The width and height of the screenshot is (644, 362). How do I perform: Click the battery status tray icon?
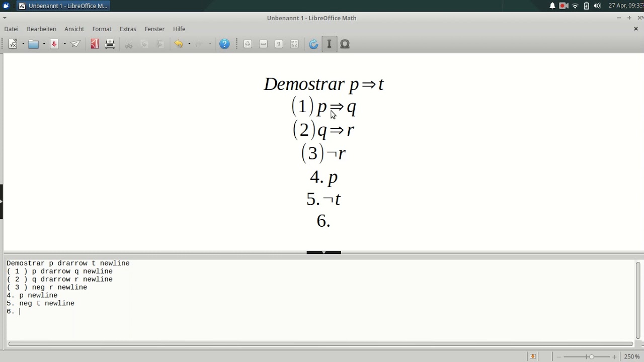point(586,6)
